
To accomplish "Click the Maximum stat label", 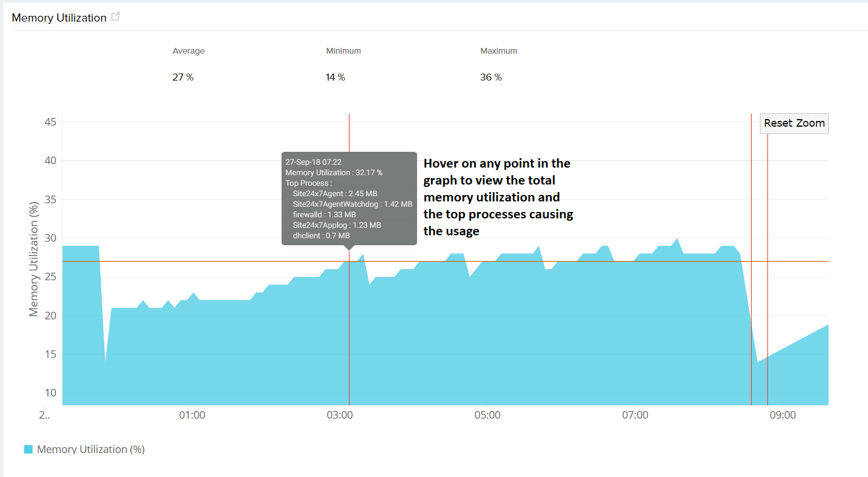I will [499, 51].
